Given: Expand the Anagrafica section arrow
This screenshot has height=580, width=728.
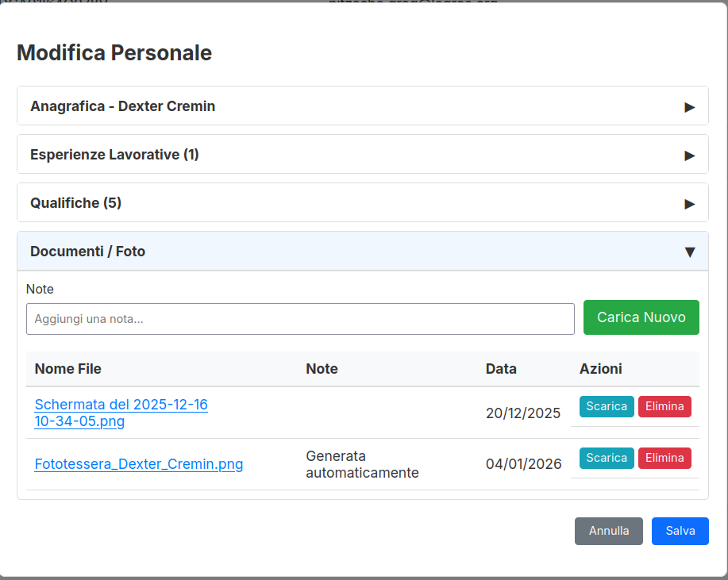Looking at the screenshot, I should [x=689, y=106].
